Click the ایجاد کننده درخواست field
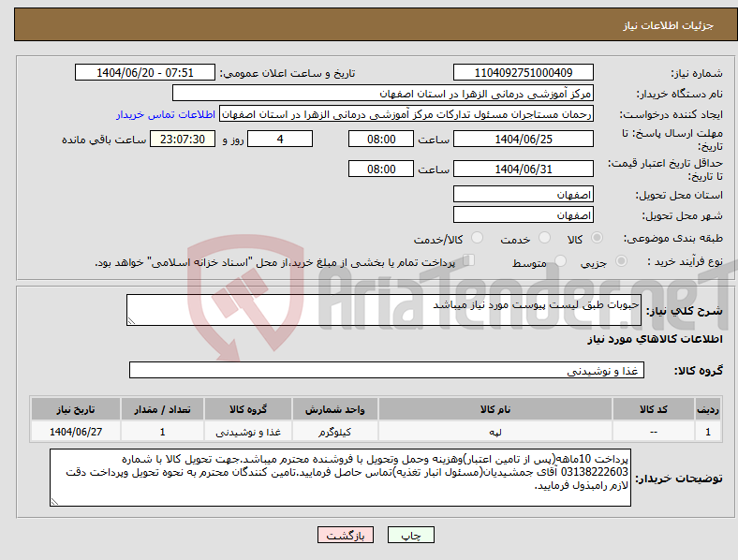738x560 pixels. tap(406, 114)
